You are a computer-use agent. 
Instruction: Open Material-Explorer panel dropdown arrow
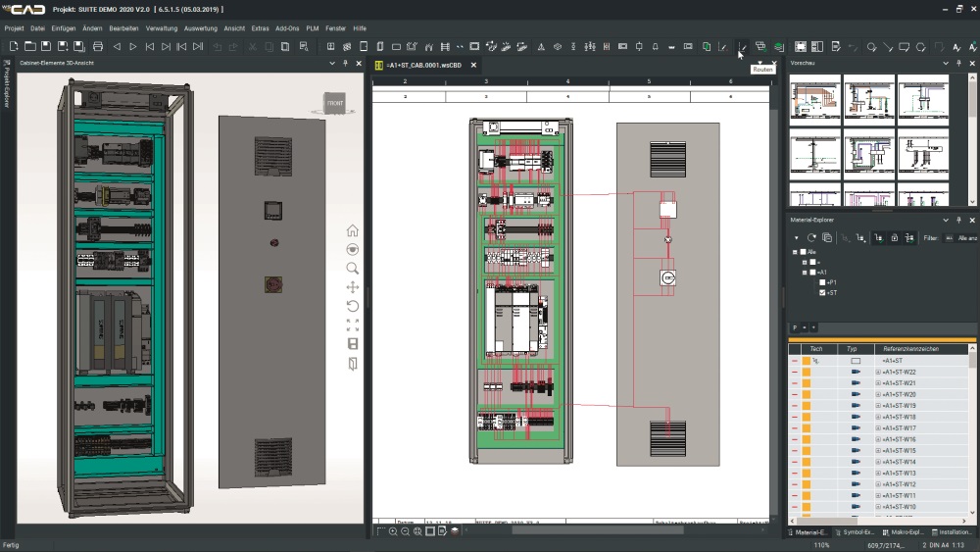coord(946,220)
